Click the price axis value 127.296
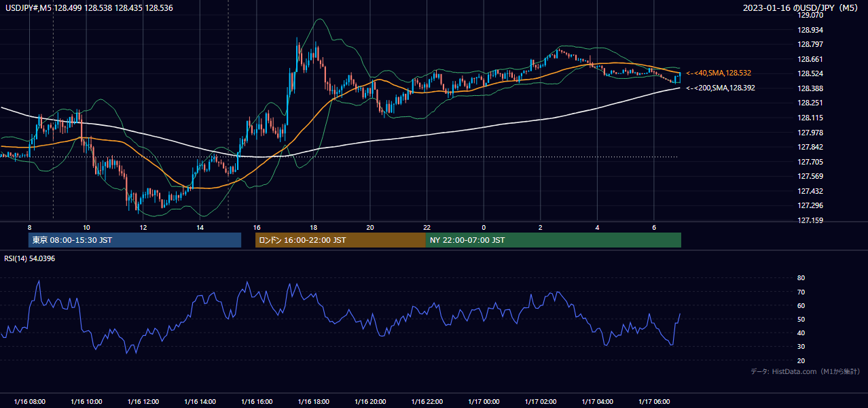The width and height of the screenshot is (868, 408). coord(810,206)
